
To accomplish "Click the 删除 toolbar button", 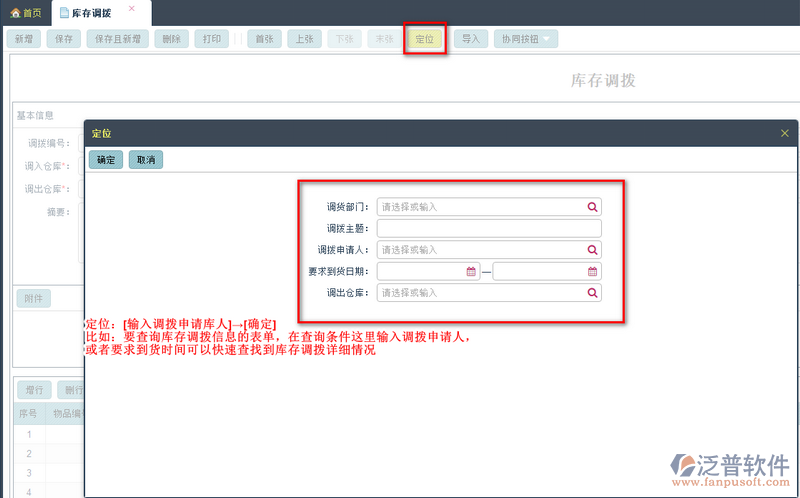I will [172, 39].
